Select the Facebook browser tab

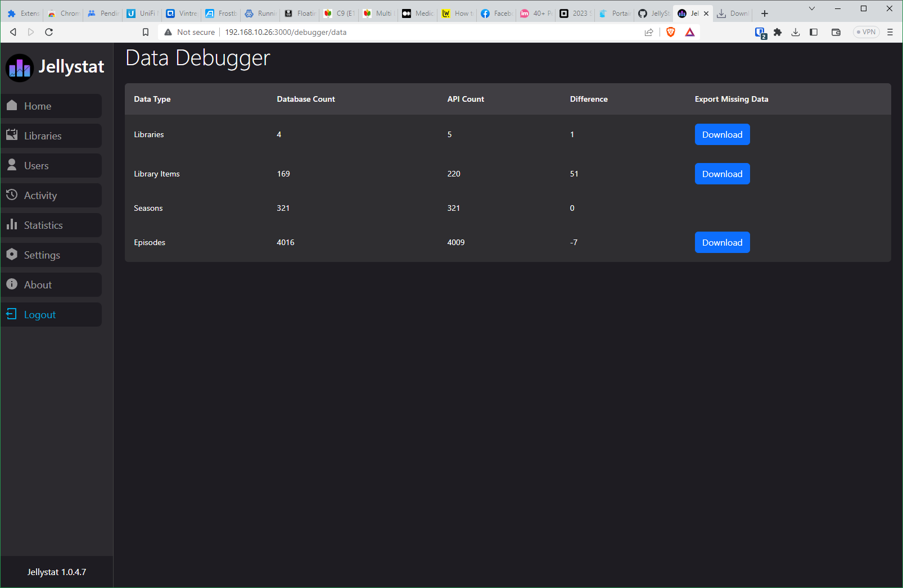click(495, 13)
